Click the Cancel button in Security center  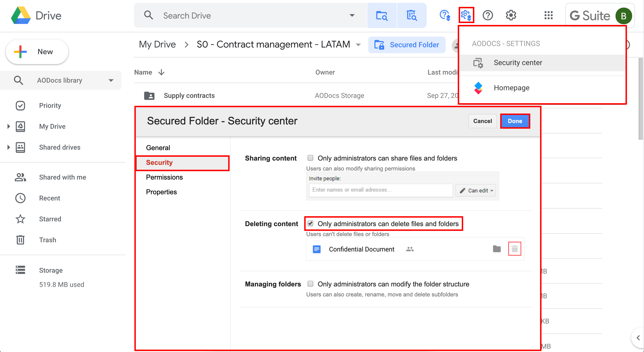click(482, 120)
